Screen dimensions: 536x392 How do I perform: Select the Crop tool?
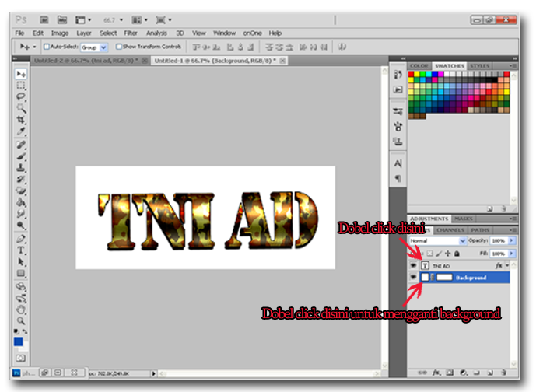[21, 120]
